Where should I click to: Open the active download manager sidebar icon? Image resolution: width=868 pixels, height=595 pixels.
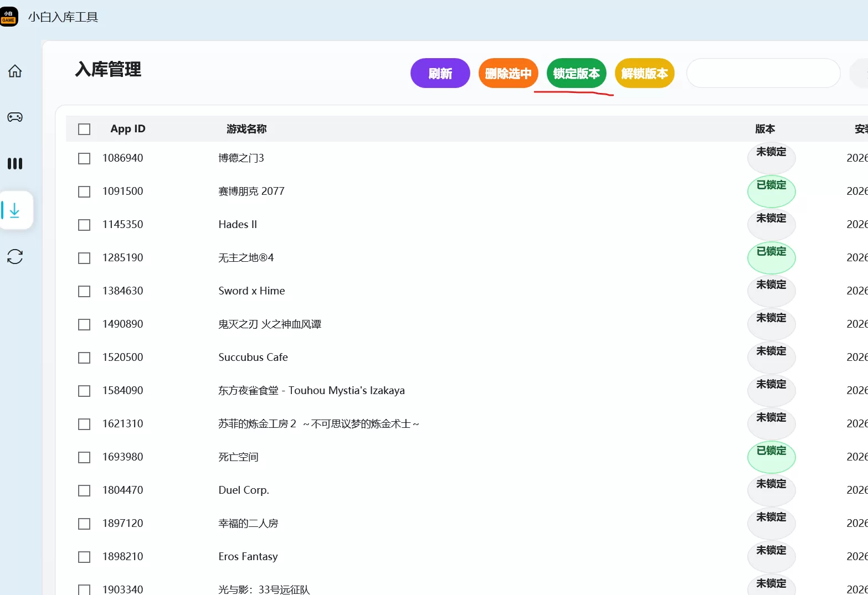(x=14, y=210)
